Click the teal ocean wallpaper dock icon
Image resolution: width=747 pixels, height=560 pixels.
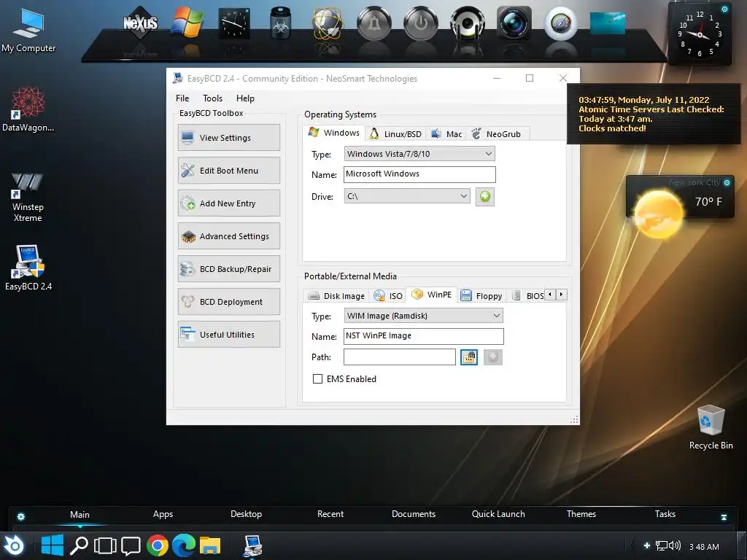tap(608, 23)
